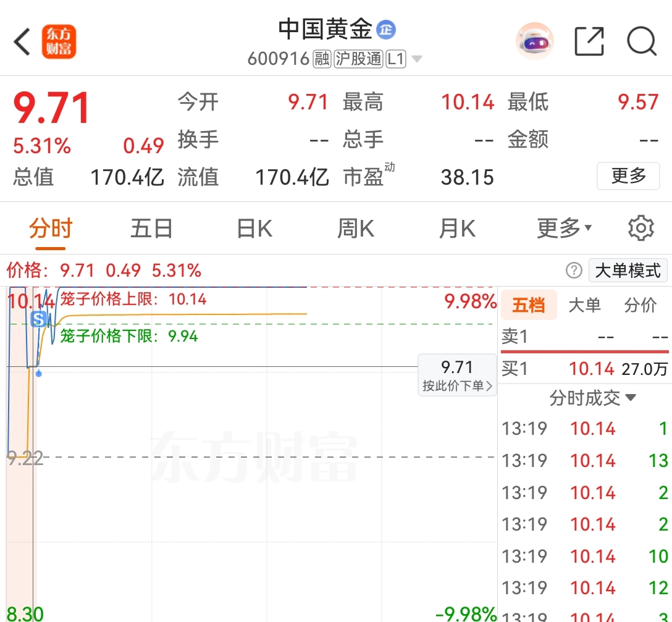
Task: Tap the 9.98% upper limit label
Action: pyautogui.click(x=470, y=301)
